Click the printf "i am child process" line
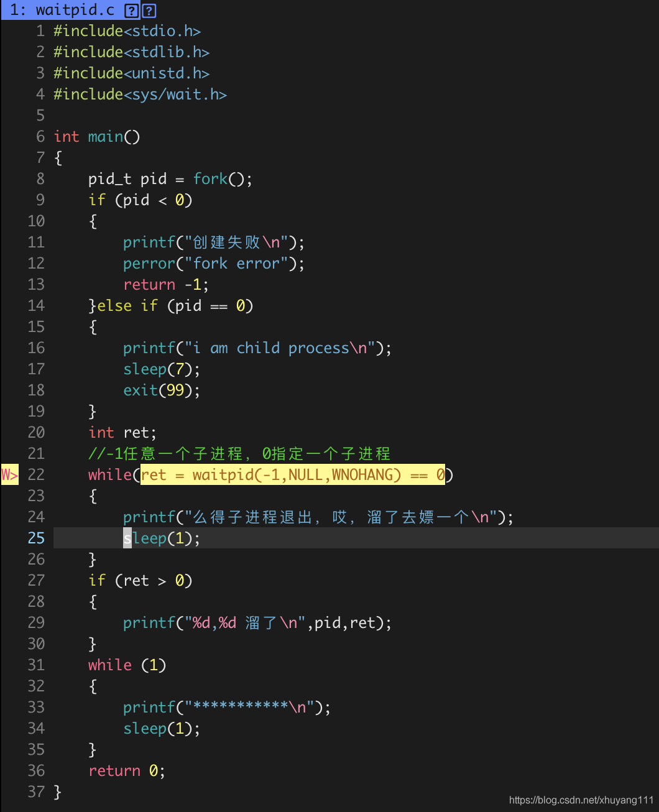Screen dimensions: 659x812 [257, 348]
